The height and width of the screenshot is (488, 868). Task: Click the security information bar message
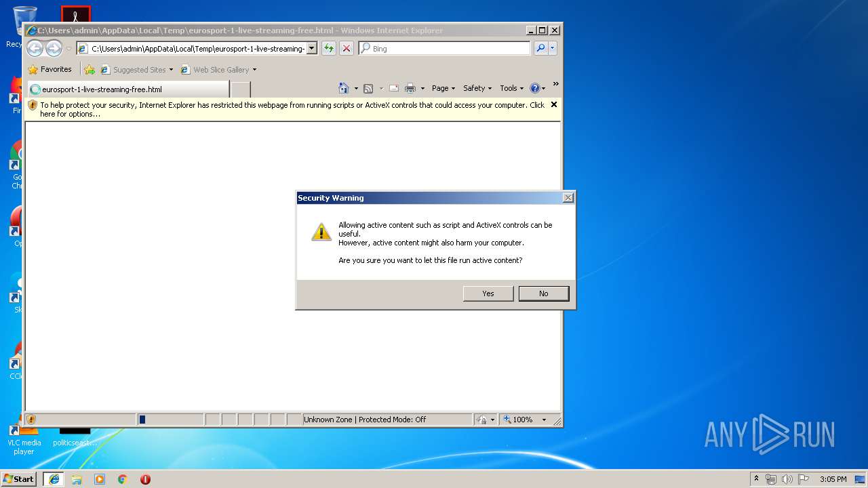click(292, 109)
